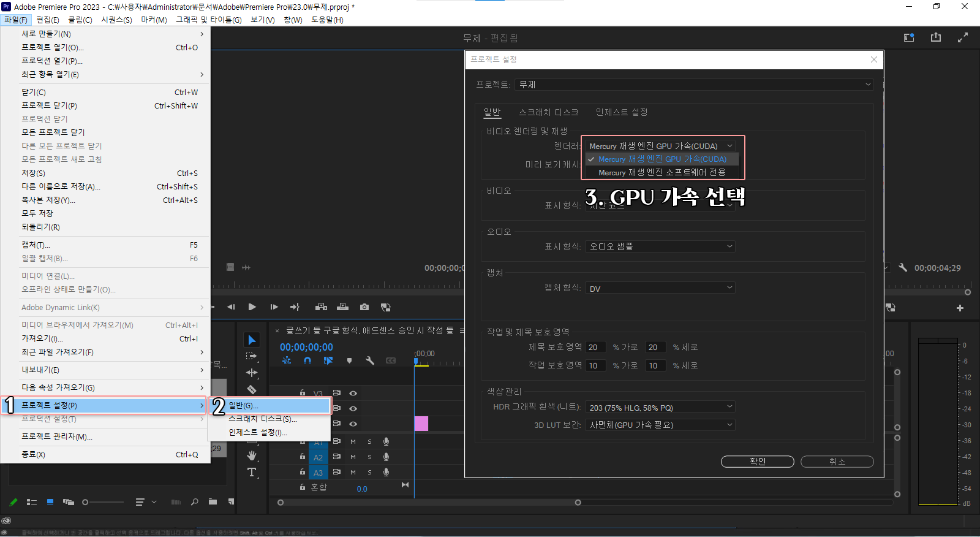Image resolution: width=980 pixels, height=537 pixels.
Task: Select the Type tool
Action: [252, 472]
